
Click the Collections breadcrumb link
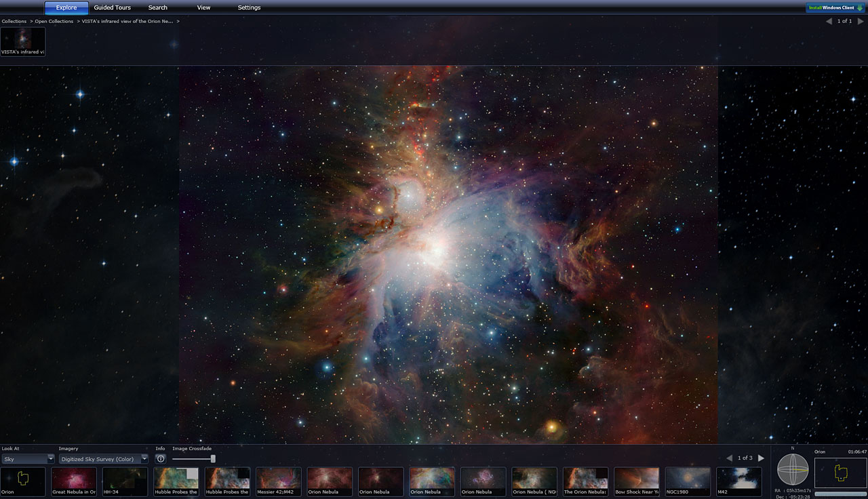click(14, 21)
